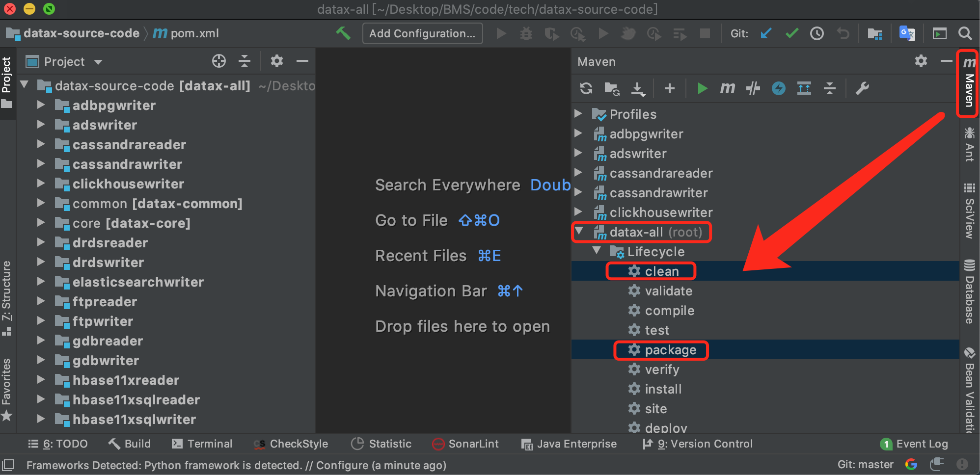Click datax-source-code breadcrumb
The height and width of the screenshot is (475, 980).
coord(73,33)
